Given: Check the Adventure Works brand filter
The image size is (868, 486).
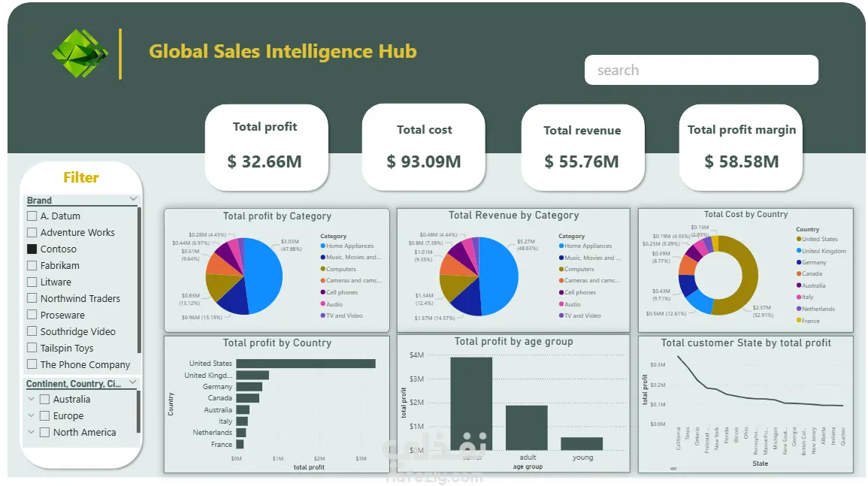Looking at the screenshot, I should tap(32, 232).
